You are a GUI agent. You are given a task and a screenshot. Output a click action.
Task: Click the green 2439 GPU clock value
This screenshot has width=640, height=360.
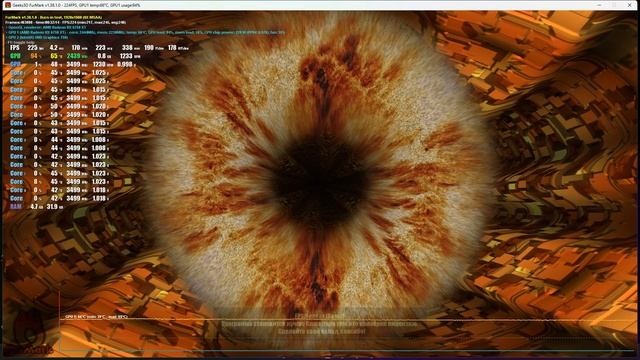(x=74, y=56)
